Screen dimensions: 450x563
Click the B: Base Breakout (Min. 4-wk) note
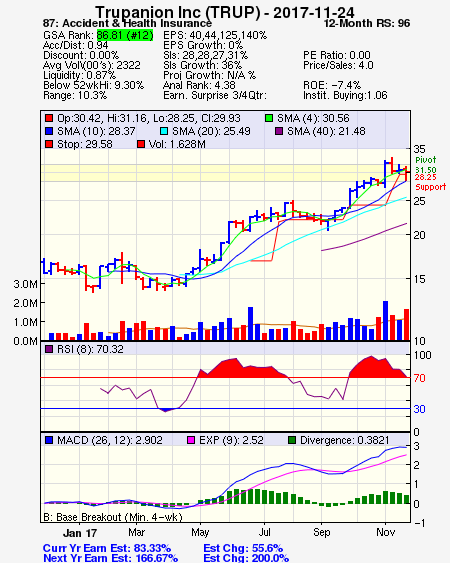(113, 517)
